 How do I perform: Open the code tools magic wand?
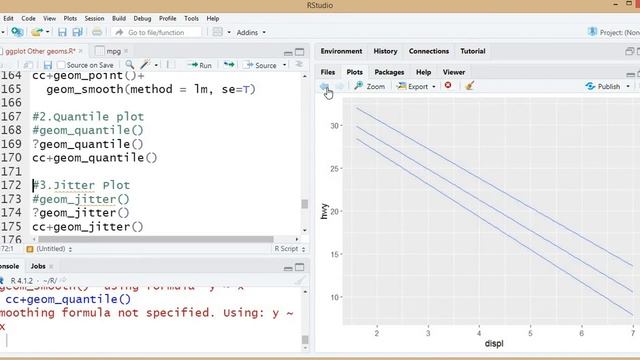[145, 64]
